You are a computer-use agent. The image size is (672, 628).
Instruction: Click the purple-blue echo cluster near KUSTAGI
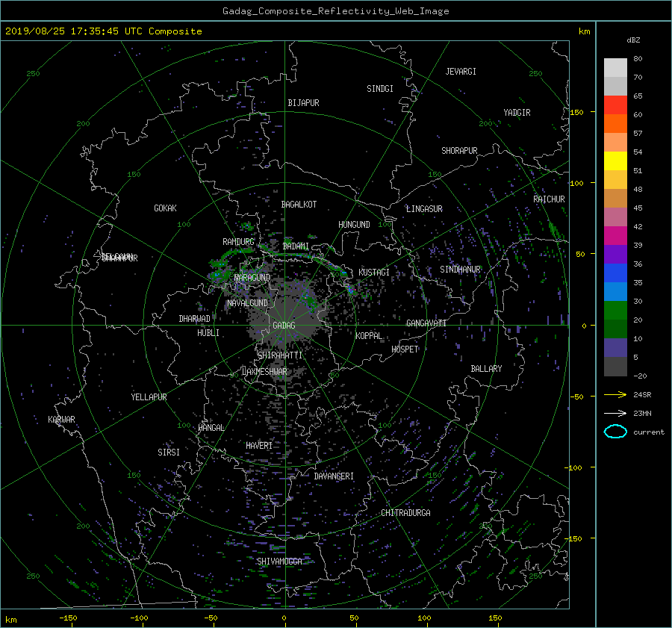(x=352, y=290)
